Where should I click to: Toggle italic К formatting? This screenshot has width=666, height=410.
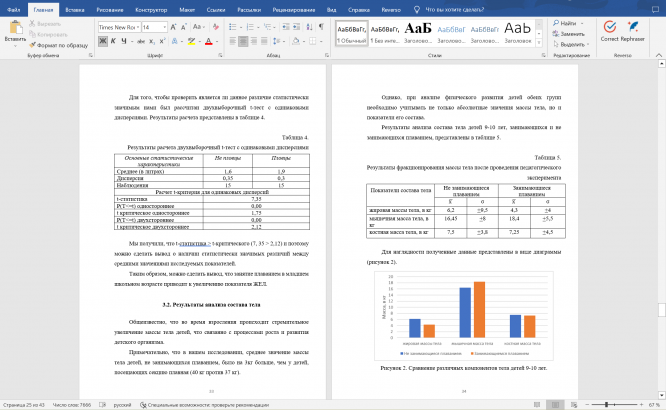point(113,41)
